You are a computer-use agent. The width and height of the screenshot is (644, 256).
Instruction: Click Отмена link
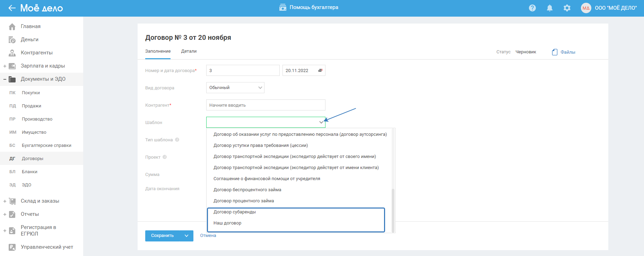tap(208, 236)
